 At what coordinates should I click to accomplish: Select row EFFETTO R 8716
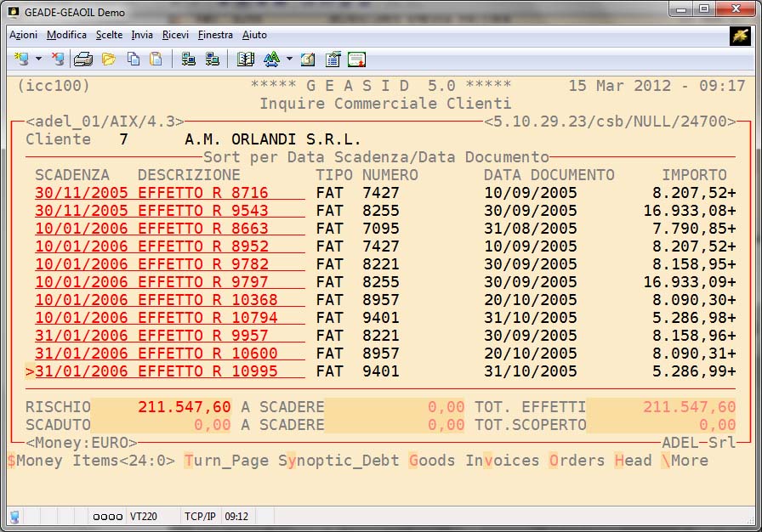pyautogui.click(x=169, y=193)
